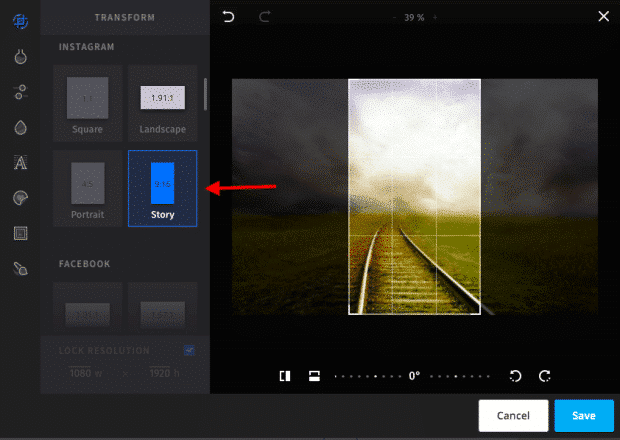
Task: Rotate image clockwise
Action: [x=545, y=376]
